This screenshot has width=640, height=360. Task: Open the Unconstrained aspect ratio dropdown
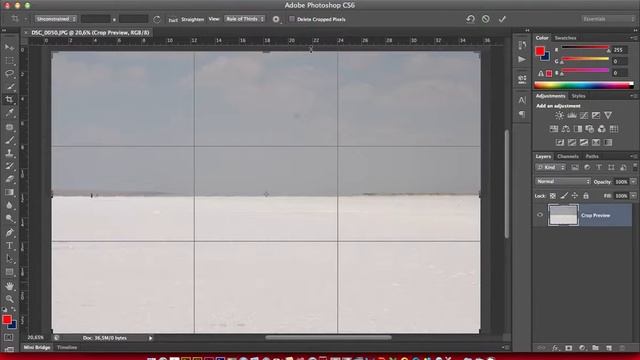click(x=56, y=19)
